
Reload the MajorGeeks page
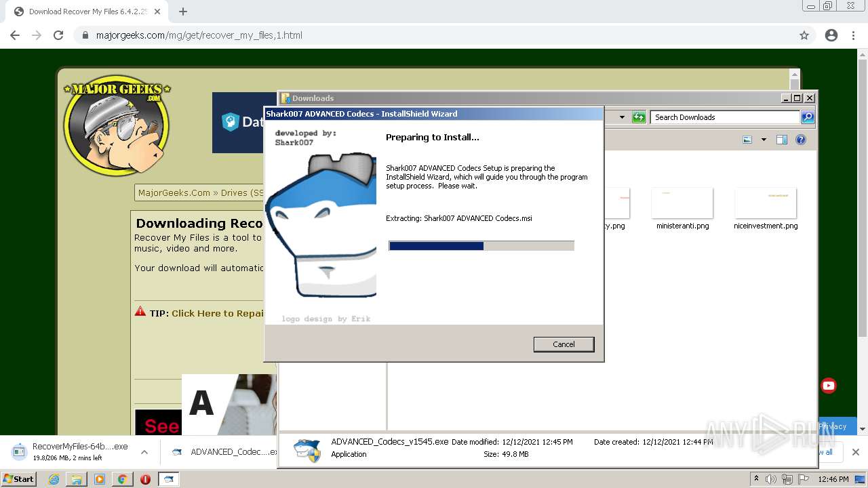(58, 35)
